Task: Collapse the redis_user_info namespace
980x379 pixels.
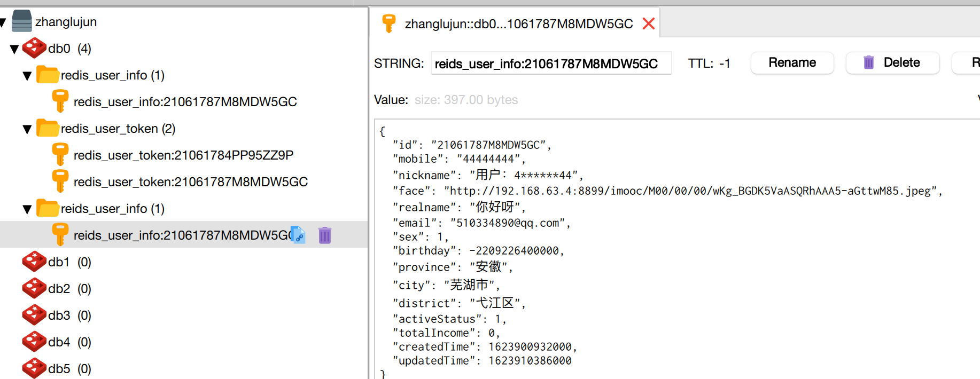Action: [27, 76]
